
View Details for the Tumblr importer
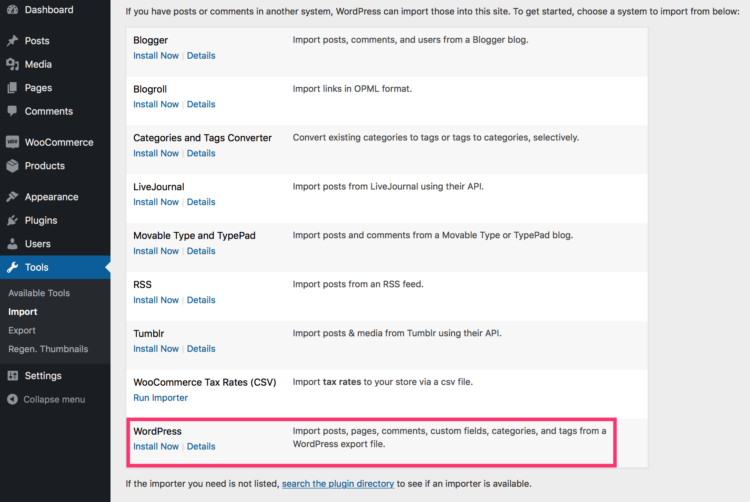pos(201,349)
